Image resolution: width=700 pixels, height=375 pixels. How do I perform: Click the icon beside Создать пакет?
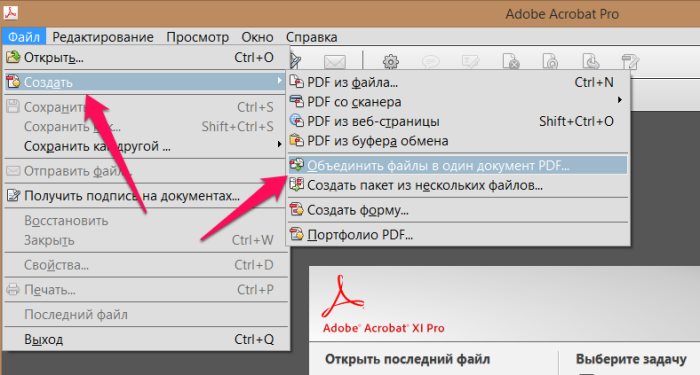click(x=296, y=184)
